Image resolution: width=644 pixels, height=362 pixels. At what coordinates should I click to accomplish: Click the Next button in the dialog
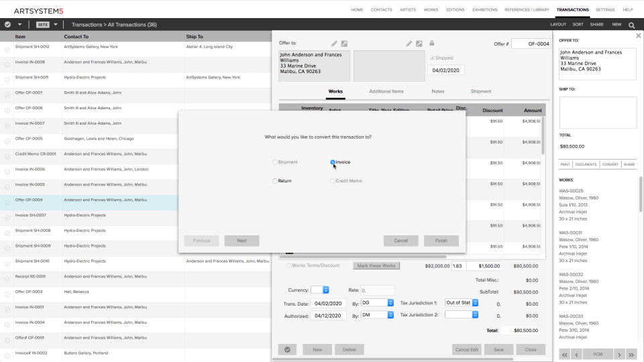tap(242, 241)
